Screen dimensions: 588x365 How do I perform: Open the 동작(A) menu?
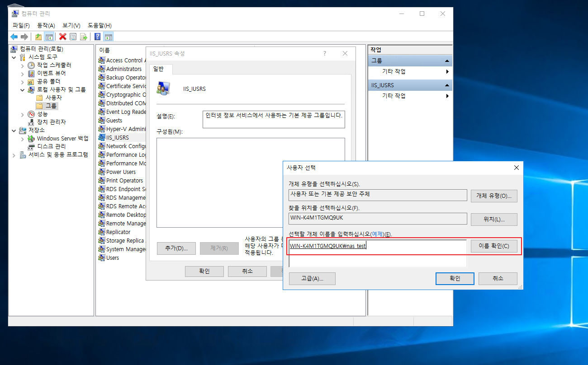click(x=46, y=25)
